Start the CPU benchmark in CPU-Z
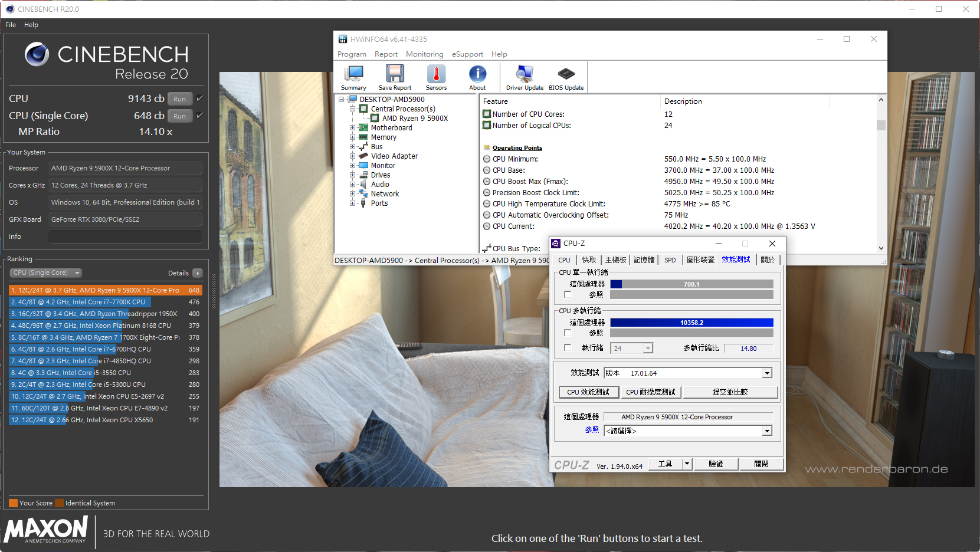Viewport: 980px width, 552px height. pyautogui.click(x=588, y=392)
